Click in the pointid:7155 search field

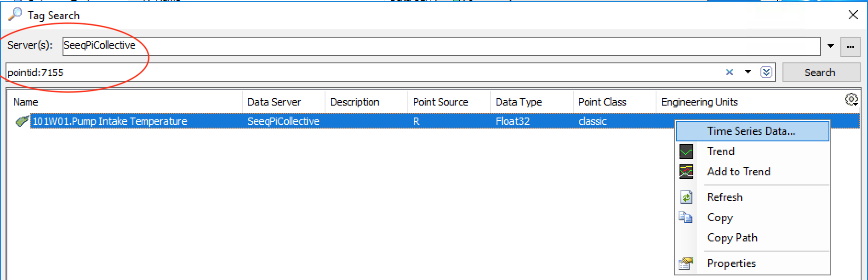(359, 73)
